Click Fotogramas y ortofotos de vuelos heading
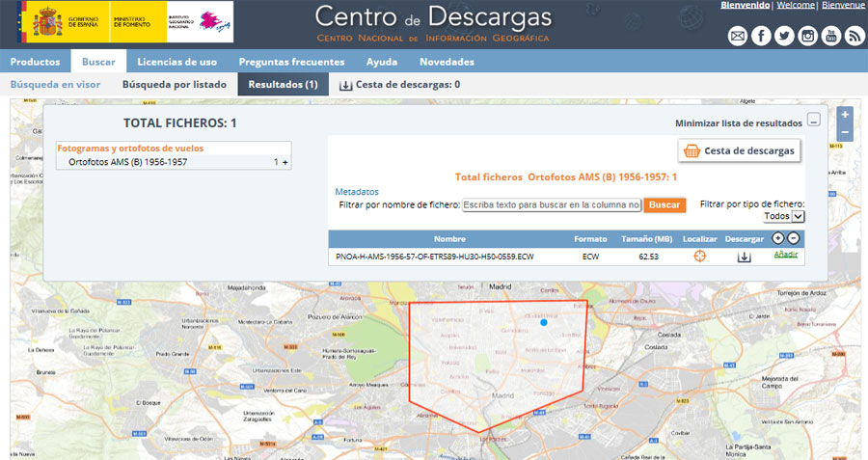 click(130, 149)
